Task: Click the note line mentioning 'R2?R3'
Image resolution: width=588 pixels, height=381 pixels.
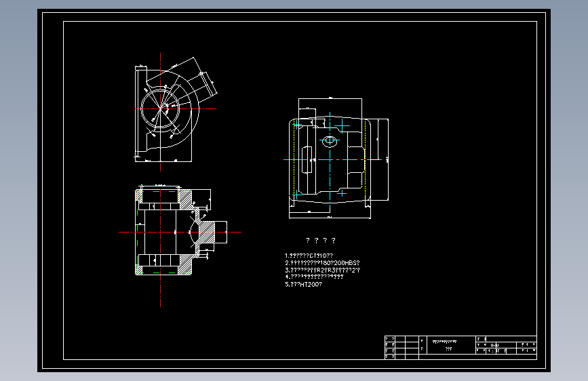Action: [x=322, y=270]
